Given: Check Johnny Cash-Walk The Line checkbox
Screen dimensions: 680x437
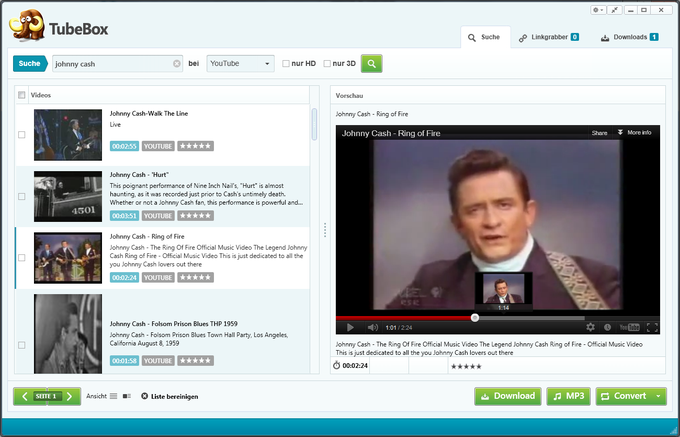Looking at the screenshot, I should point(22,135).
